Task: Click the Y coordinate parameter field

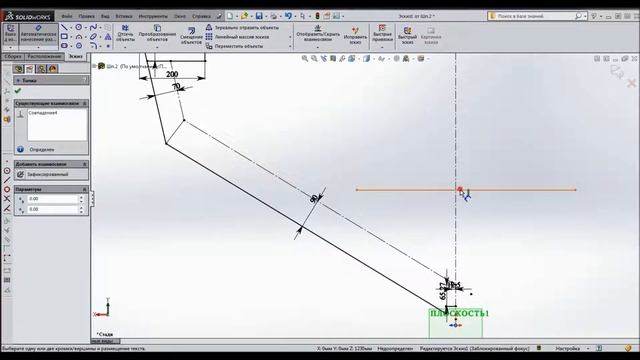Action: (x=53, y=209)
